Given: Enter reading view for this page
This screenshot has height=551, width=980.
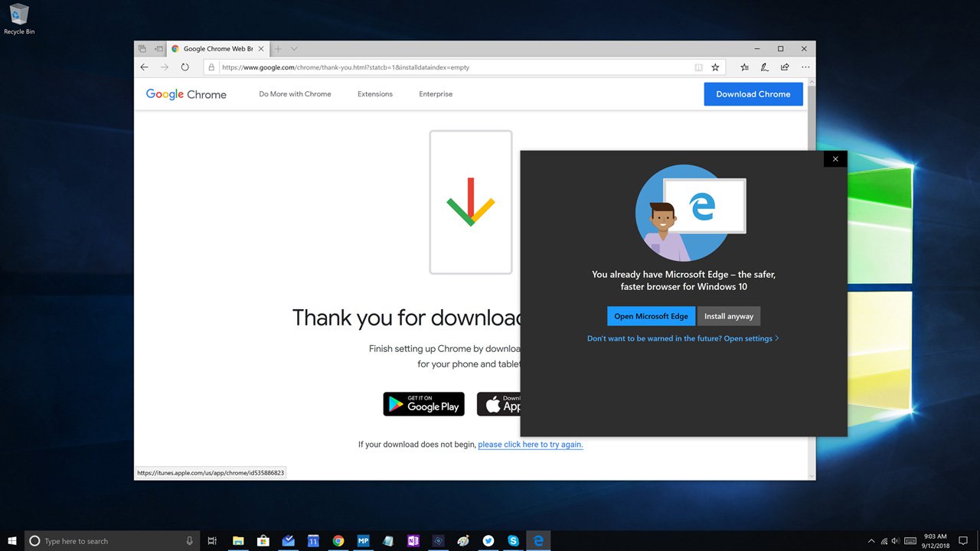Looking at the screenshot, I should pyautogui.click(x=698, y=67).
